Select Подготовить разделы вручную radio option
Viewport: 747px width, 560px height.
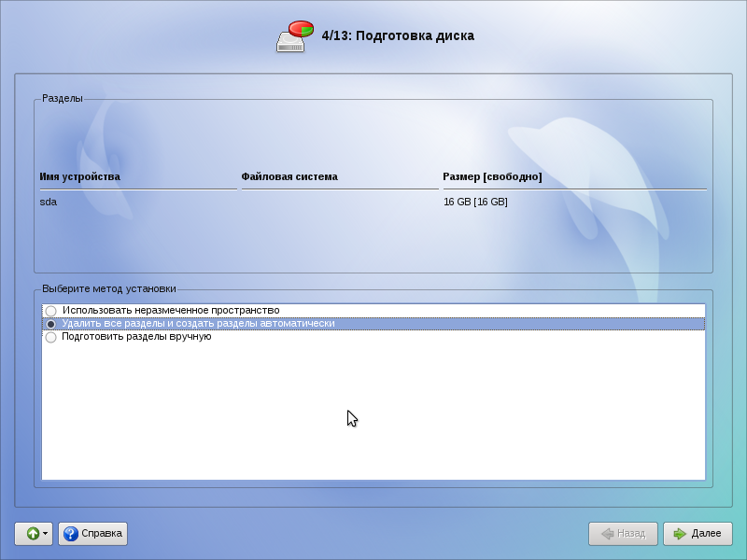pyautogui.click(x=50, y=337)
